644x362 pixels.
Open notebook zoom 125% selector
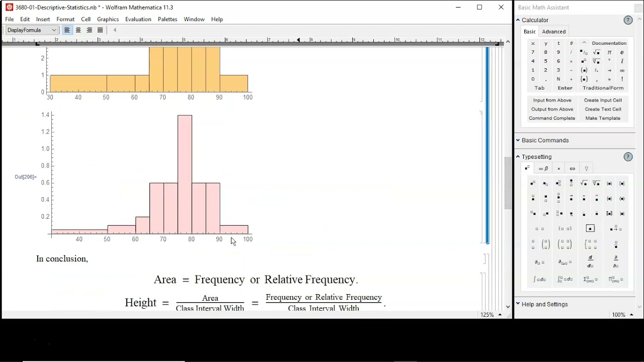(x=491, y=315)
